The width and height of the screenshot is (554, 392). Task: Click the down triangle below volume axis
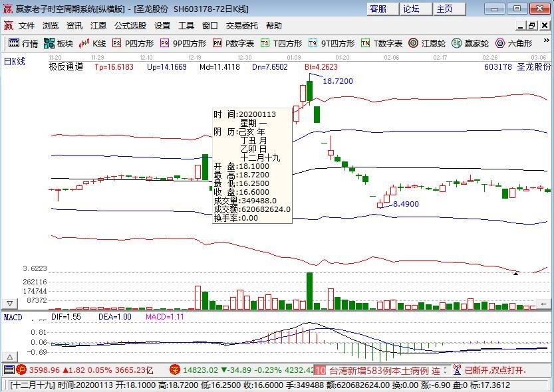pos(10,303)
